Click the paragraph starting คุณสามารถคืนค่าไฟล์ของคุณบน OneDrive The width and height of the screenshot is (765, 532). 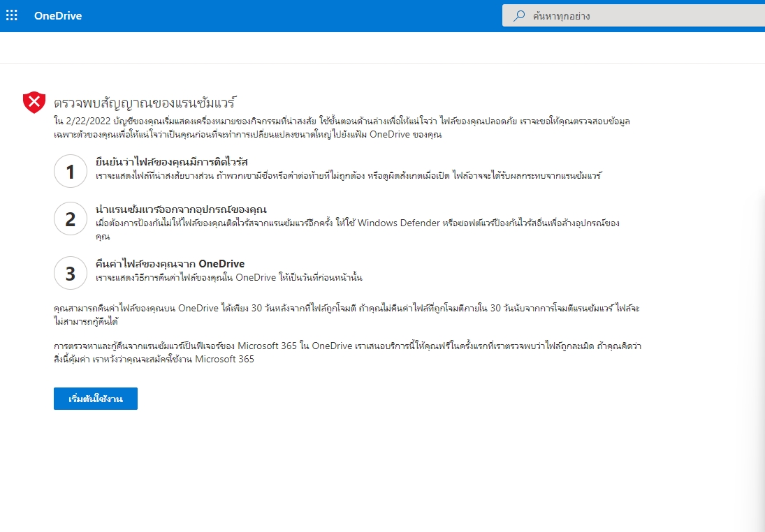[x=347, y=314]
